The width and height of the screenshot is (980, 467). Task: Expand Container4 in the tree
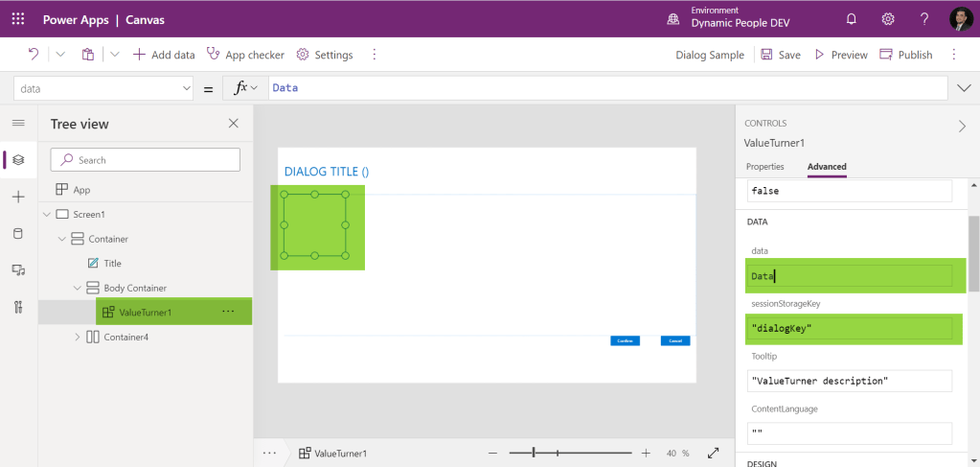click(78, 337)
